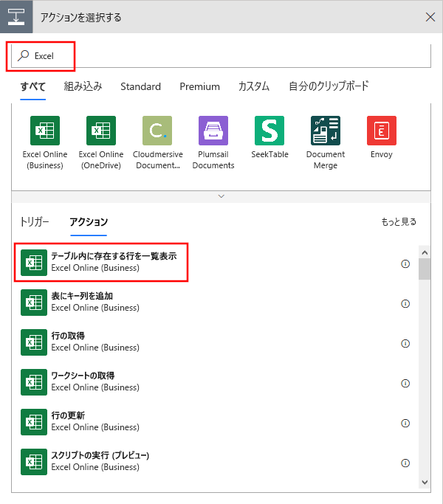Click the actions list scrollbar thumb

(425, 269)
